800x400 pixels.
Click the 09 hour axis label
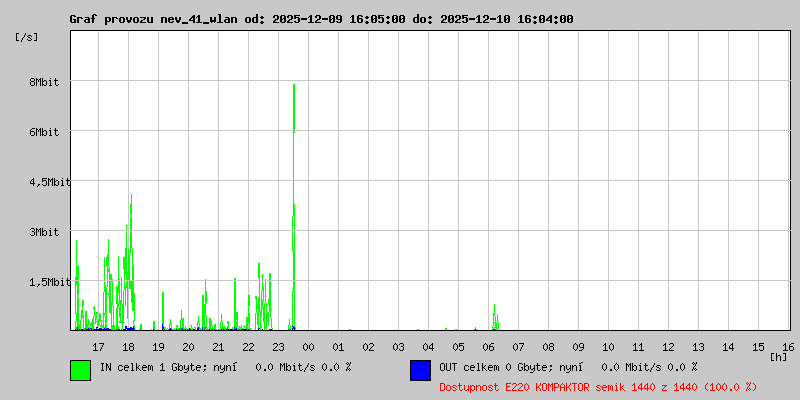pyautogui.click(x=579, y=347)
